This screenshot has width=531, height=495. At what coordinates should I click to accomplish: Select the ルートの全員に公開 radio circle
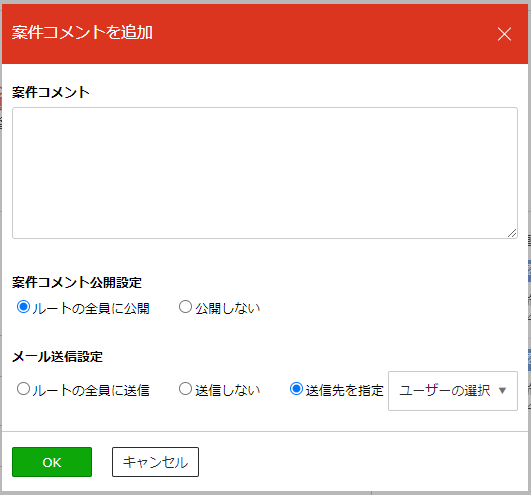coord(23,307)
